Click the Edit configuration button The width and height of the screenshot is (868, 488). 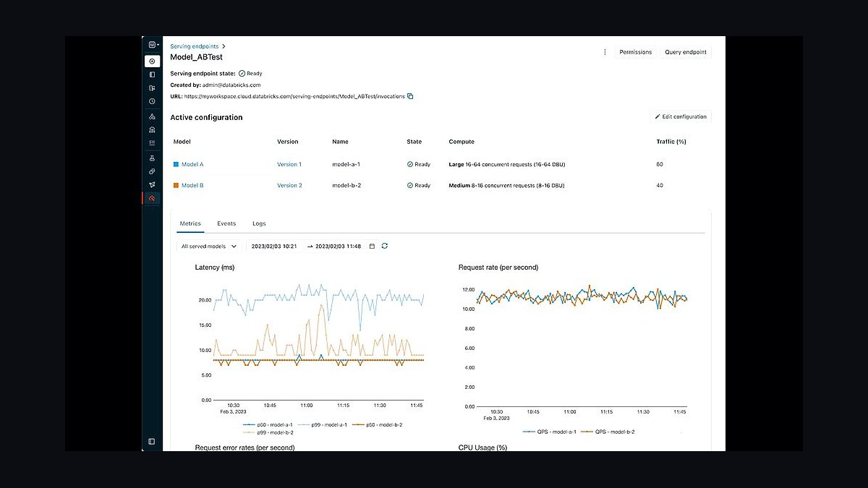tap(681, 116)
